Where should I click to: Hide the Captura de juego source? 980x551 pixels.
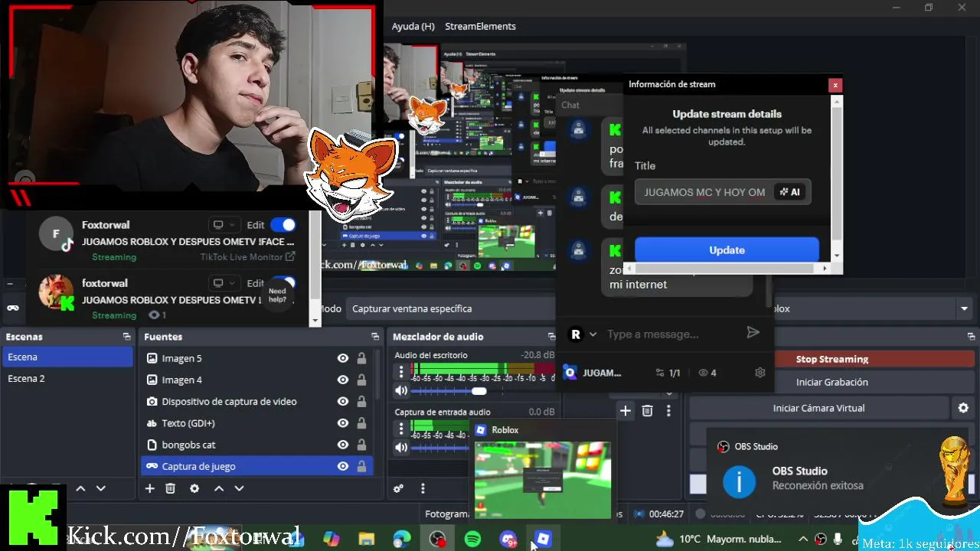pyautogui.click(x=343, y=466)
